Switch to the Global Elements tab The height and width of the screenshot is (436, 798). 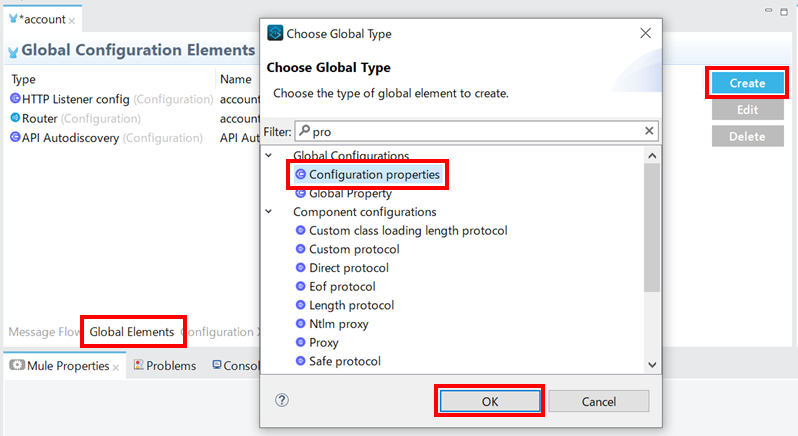[x=132, y=332]
